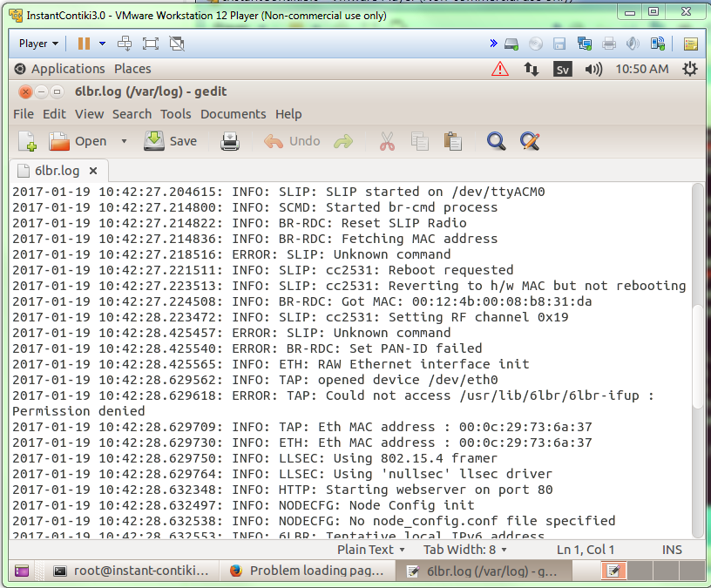Click the Ln 1, Col 1 status indicator
Screen dimensions: 711x588
click(586, 550)
